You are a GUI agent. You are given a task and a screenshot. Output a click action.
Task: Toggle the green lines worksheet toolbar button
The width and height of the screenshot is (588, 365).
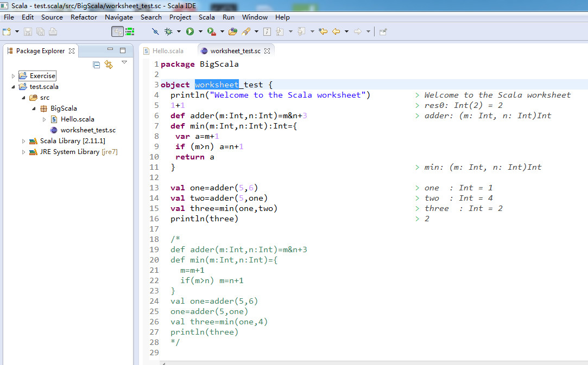(x=130, y=32)
